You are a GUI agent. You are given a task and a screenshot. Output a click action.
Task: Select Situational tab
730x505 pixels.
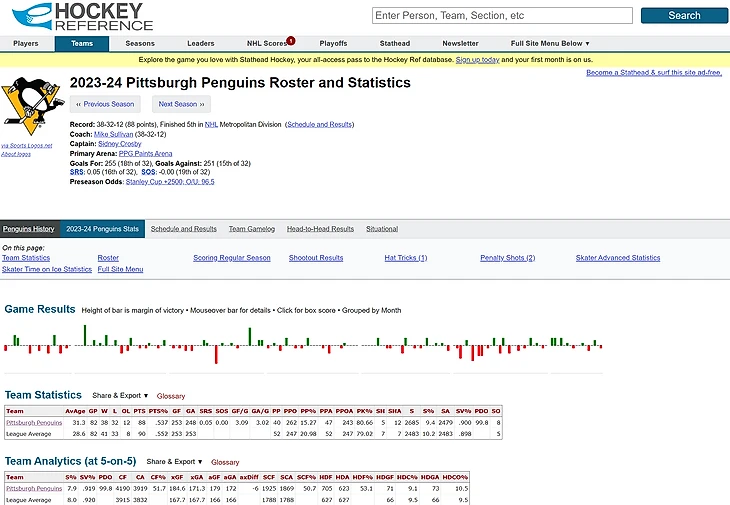(382, 229)
